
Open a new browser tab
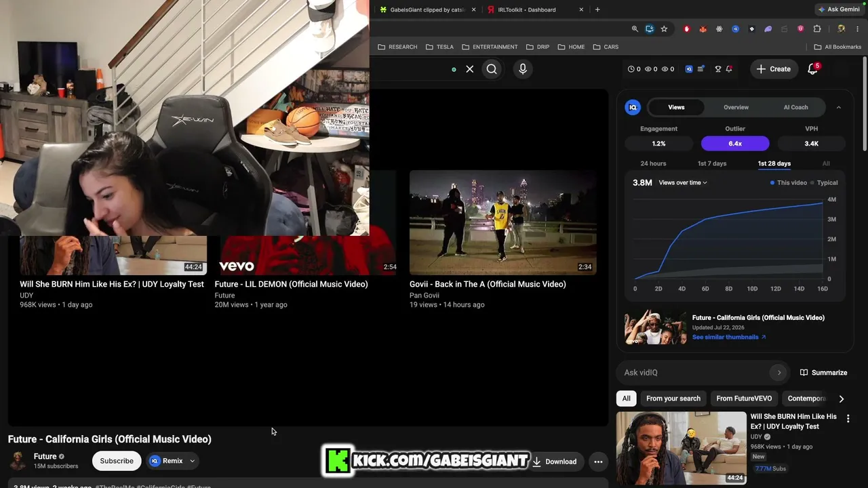[x=597, y=9]
